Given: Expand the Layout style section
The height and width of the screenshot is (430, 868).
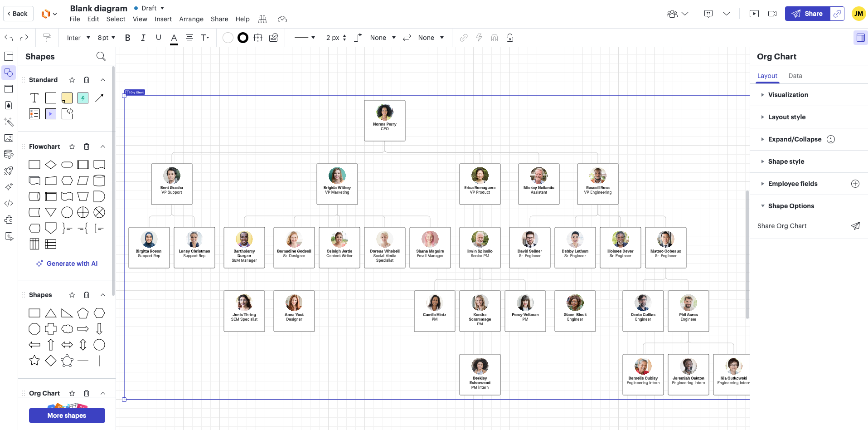Looking at the screenshot, I should tap(786, 117).
